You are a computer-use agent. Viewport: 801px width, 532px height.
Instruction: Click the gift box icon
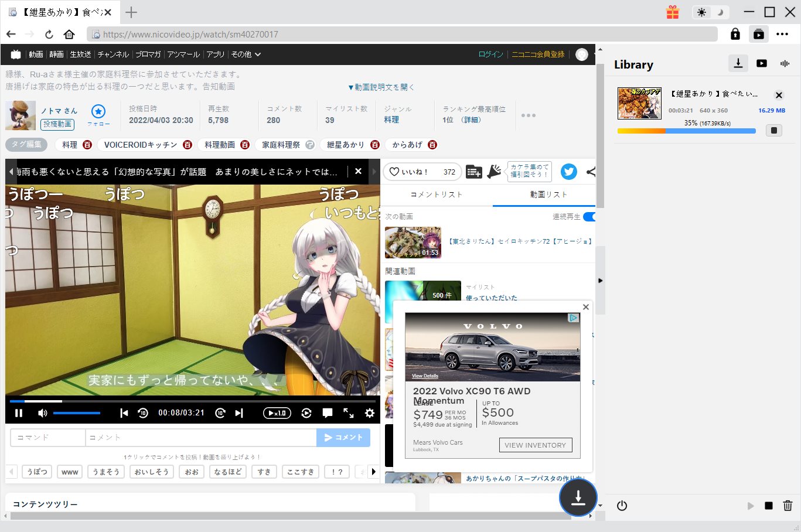(673, 12)
